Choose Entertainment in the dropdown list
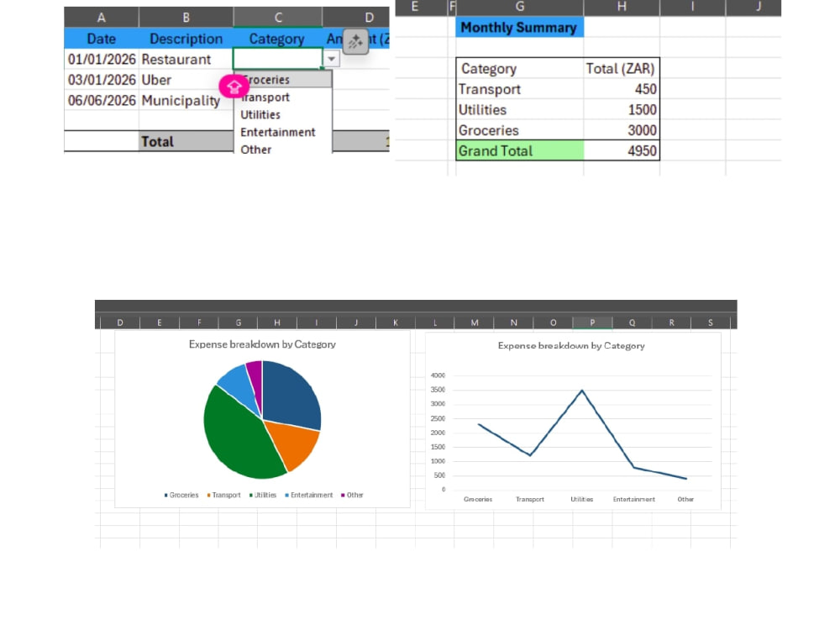 pyautogui.click(x=283, y=133)
